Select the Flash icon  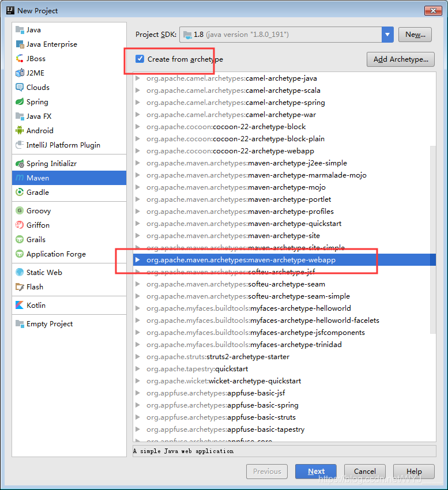(20, 287)
